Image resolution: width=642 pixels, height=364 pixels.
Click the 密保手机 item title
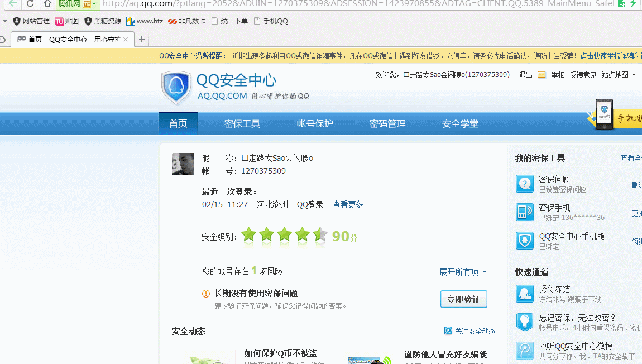(x=554, y=208)
